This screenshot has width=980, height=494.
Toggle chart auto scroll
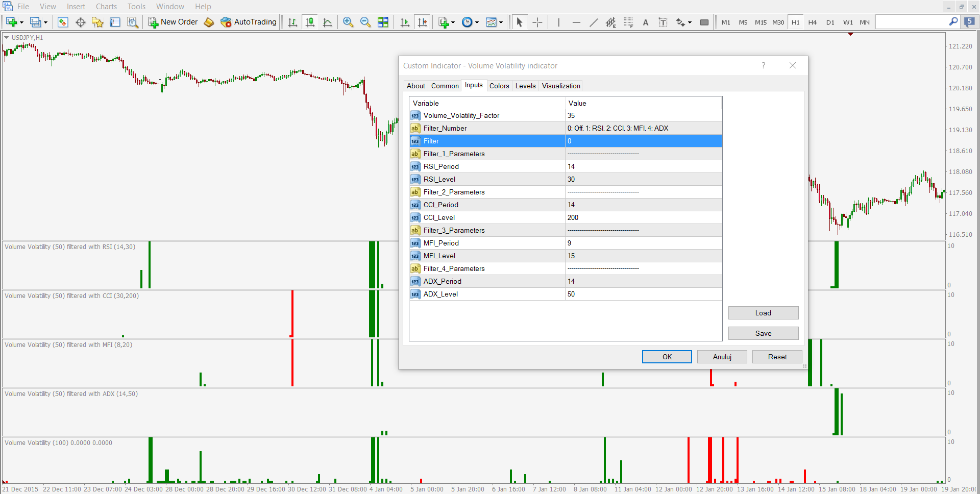tap(405, 22)
